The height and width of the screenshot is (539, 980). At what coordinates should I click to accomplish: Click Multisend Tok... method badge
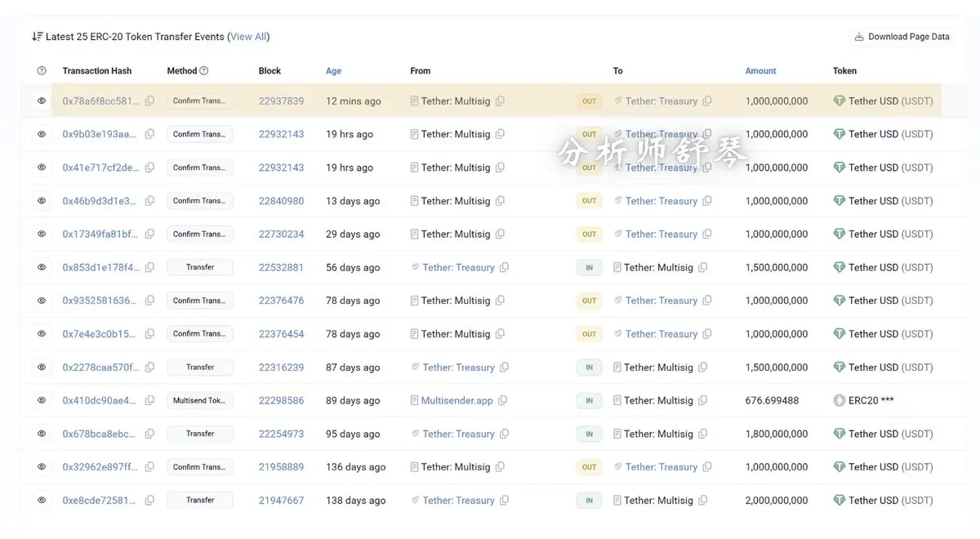(200, 400)
